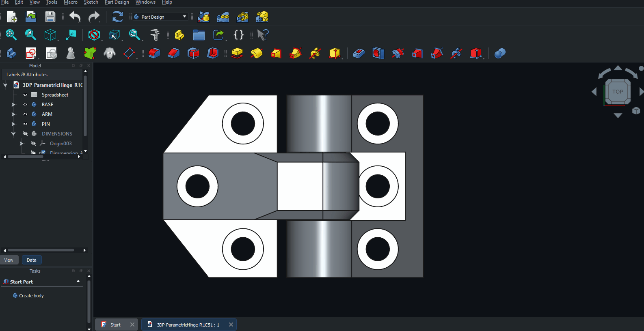The height and width of the screenshot is (331, 644).
Task: Select the Pad tool
Action: 237,53
